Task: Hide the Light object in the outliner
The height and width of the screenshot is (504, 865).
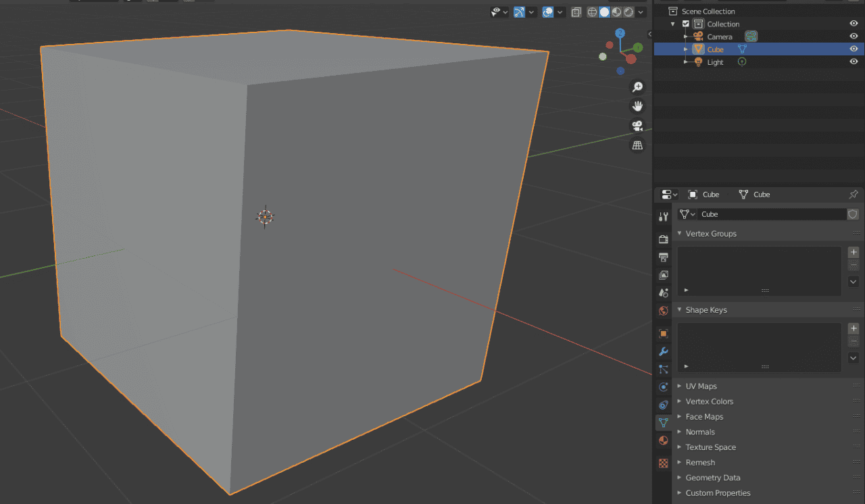Action: pos(854,61)
